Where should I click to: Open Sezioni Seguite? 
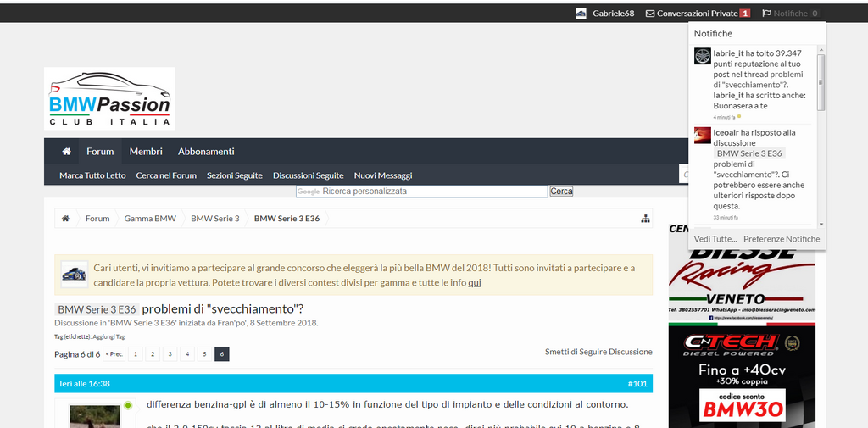click(x=235, y=175)
